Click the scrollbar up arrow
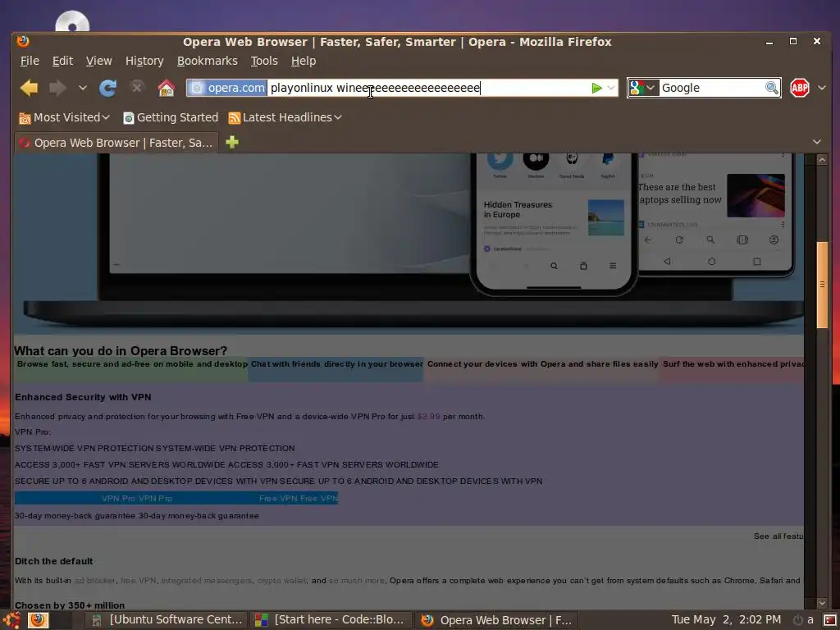The width and height of the screenshot is (840, 630). click(822, 160)
